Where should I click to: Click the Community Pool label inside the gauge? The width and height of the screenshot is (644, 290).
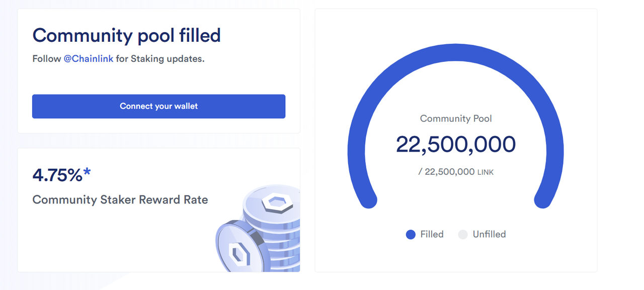pos(455,119)
